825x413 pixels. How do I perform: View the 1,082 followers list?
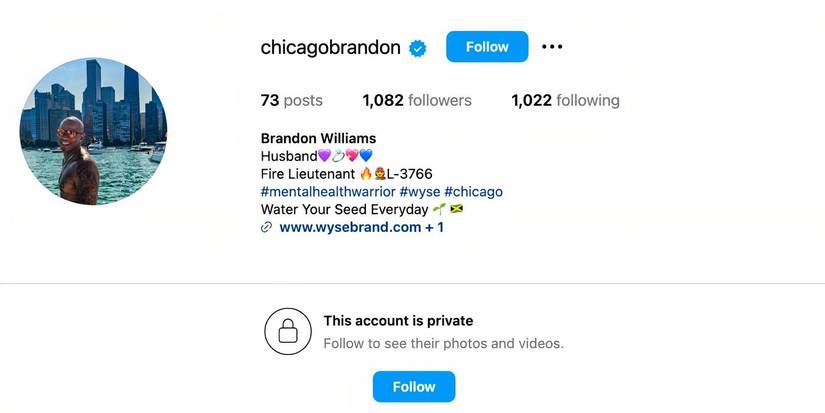click(417, 100)
